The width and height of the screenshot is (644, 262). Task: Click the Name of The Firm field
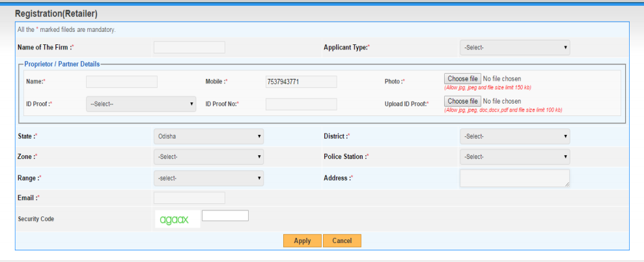point(189,48)
